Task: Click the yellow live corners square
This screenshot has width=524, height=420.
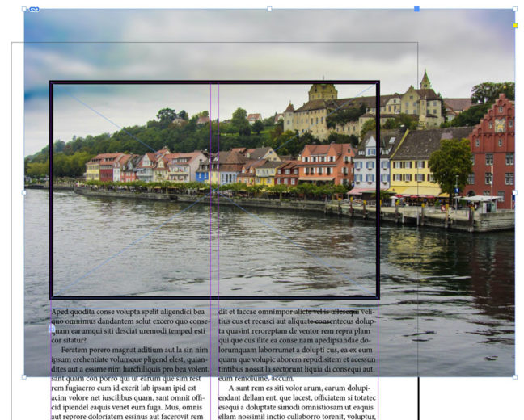Action: click(515, 25)
